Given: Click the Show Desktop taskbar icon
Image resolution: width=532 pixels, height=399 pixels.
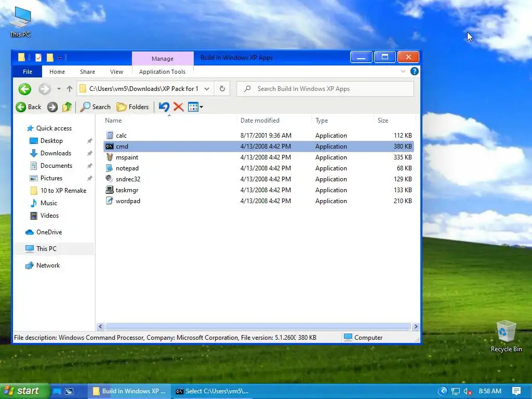Looking at the screenshot, I should coord(57,391).
